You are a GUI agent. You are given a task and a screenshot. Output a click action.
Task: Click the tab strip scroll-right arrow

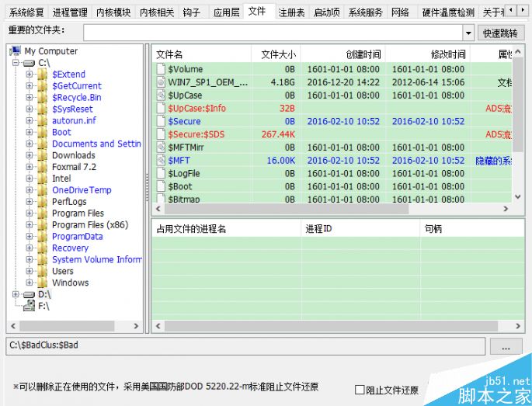pos(522,10)
